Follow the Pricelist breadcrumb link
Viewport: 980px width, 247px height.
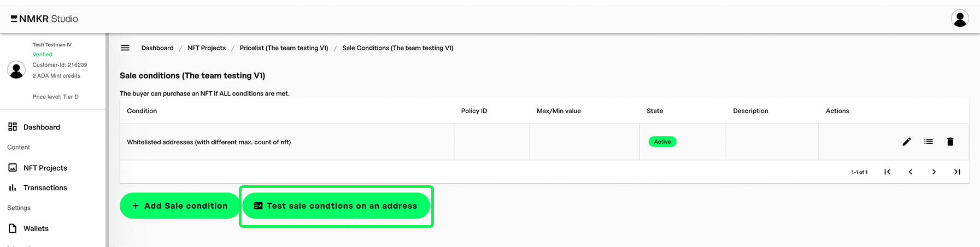[284, 48]
